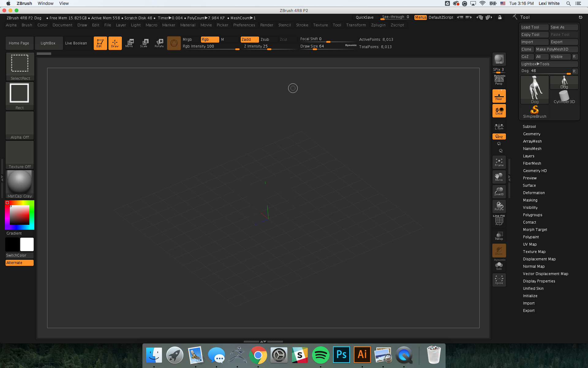Select the Edit mode icon
Viewport: 588px width, 368px height.
(100, 43)
